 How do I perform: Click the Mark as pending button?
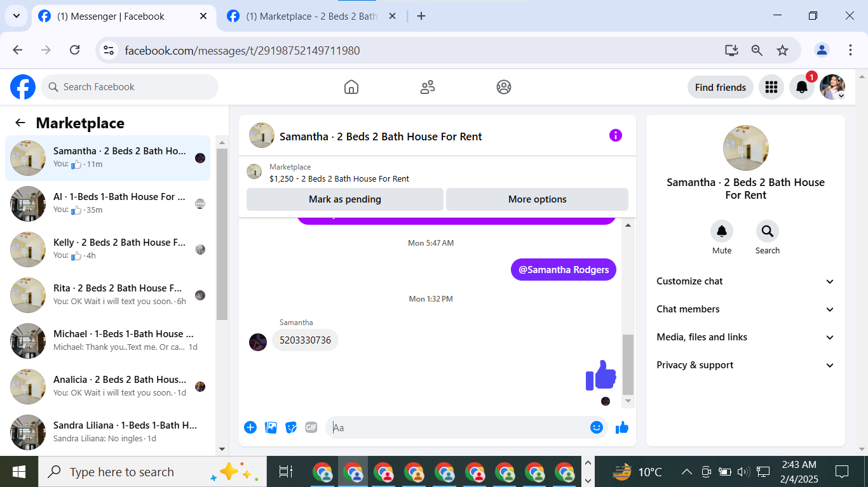point(345,199)
